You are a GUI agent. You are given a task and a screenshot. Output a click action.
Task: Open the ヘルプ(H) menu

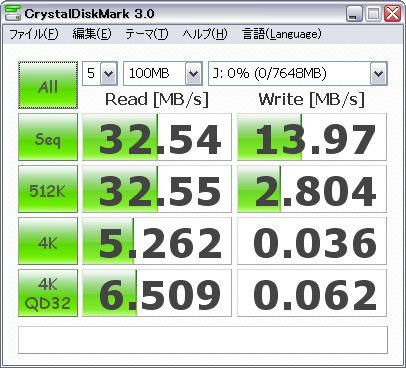[205, 34]
